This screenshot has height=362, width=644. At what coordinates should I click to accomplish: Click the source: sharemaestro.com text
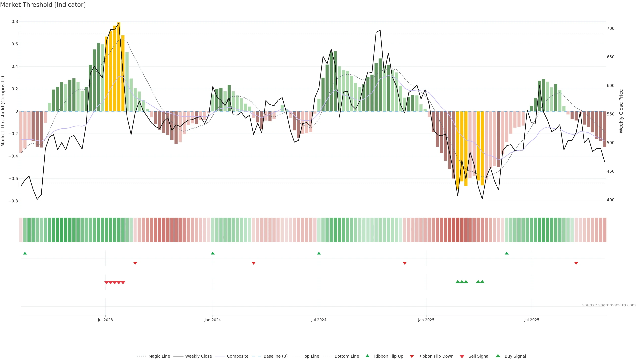(609, 305)
